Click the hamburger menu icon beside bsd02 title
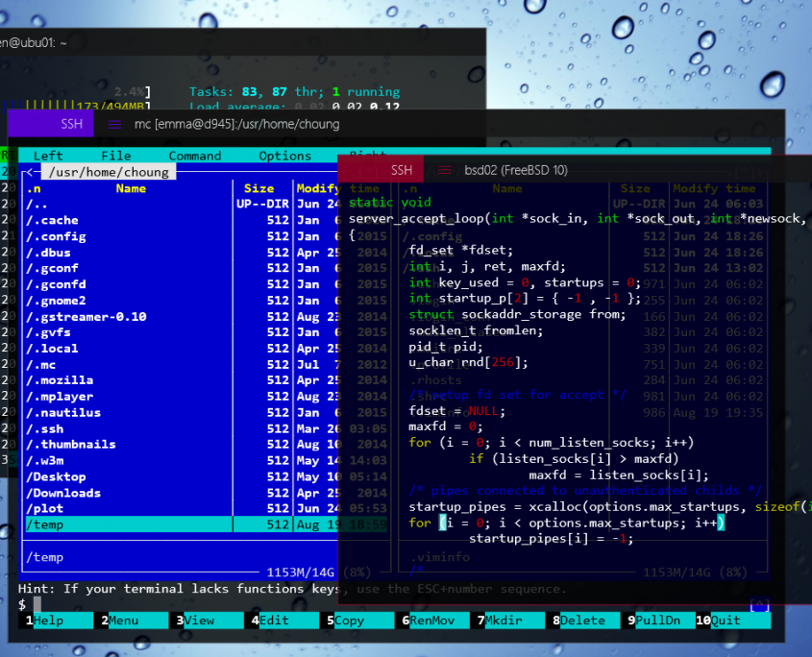This screenshot has width=812, height=657. click(x=444, y=170)
